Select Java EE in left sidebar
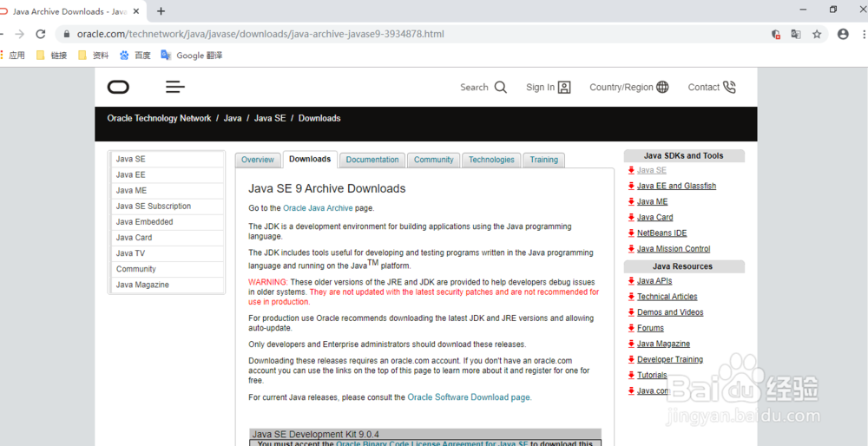The height and width of the screenshot is (446, 868). coord(168,174)
